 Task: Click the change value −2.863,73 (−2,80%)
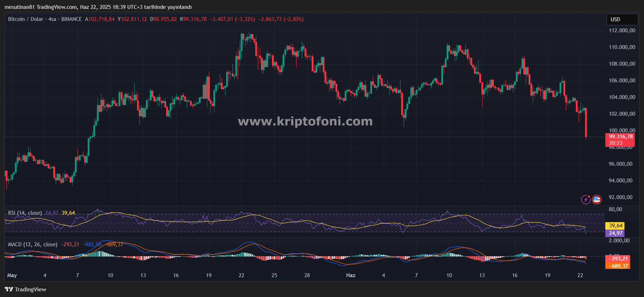click(281, 19)
